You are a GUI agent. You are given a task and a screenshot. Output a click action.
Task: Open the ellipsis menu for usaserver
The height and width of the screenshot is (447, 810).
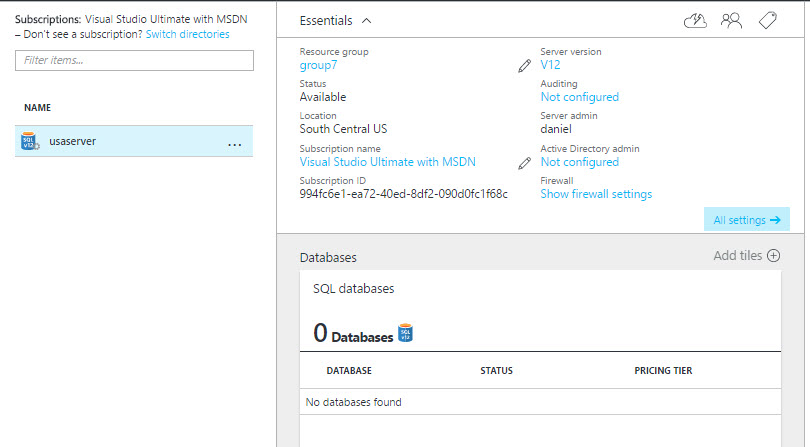(x=235, y=144)
